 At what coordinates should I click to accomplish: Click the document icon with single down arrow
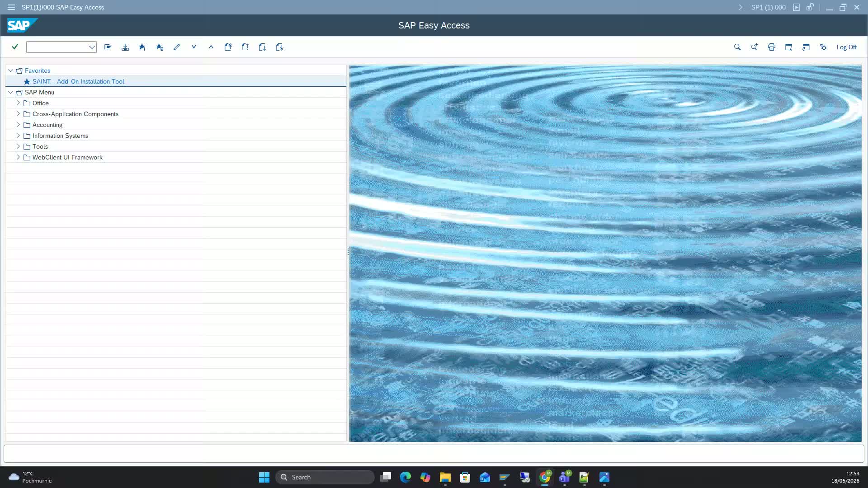263,47
